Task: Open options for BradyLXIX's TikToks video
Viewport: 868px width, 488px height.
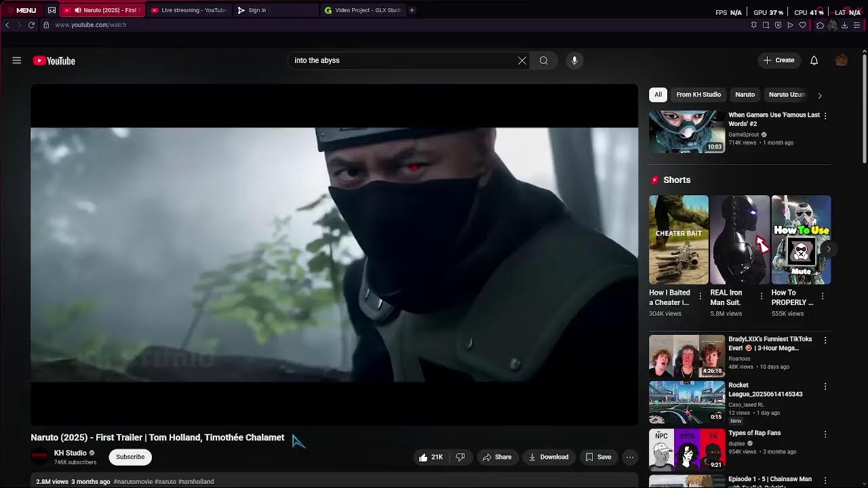Action: coord(825,340)
